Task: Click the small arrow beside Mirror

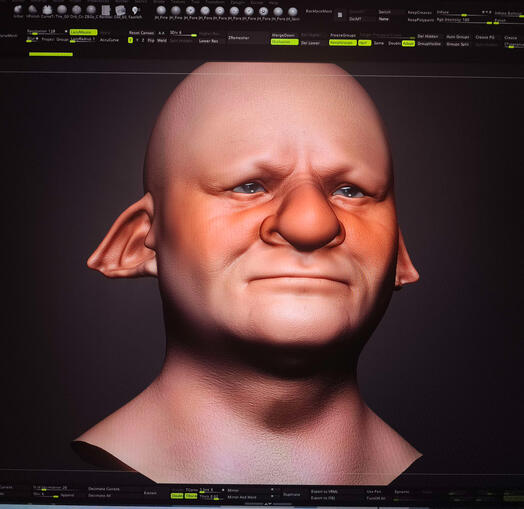Action: coord(272,490)
